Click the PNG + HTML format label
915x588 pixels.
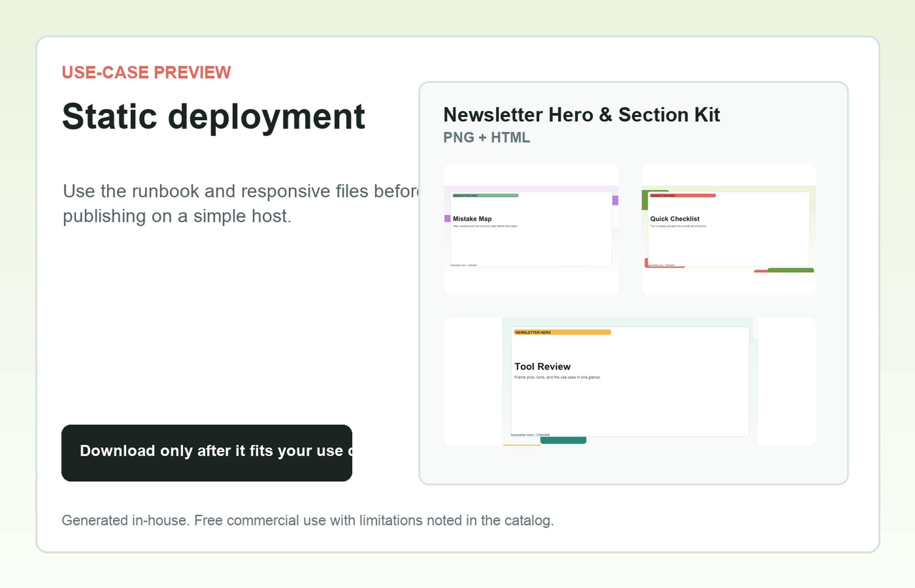tap(487, 138)
